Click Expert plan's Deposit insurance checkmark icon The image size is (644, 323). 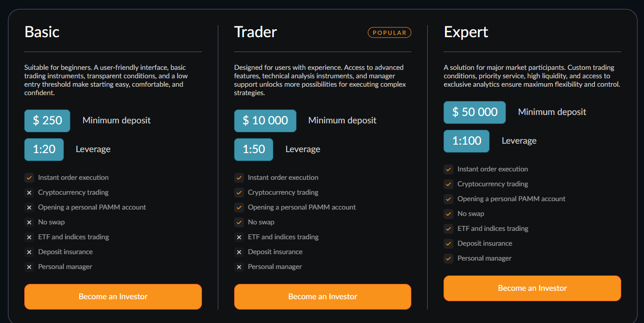[x=448, y=243]
